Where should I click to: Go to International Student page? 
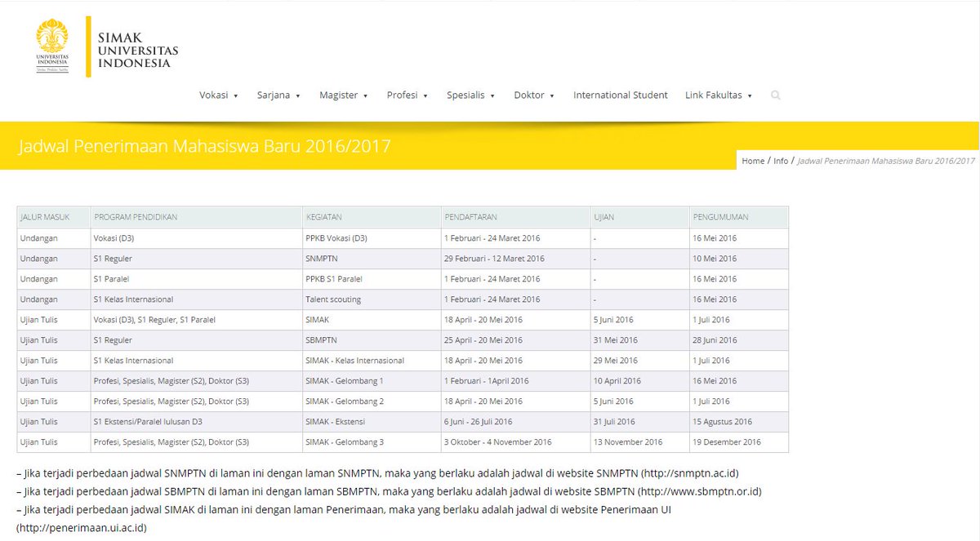pyautogui.click(x=621, y=95)
